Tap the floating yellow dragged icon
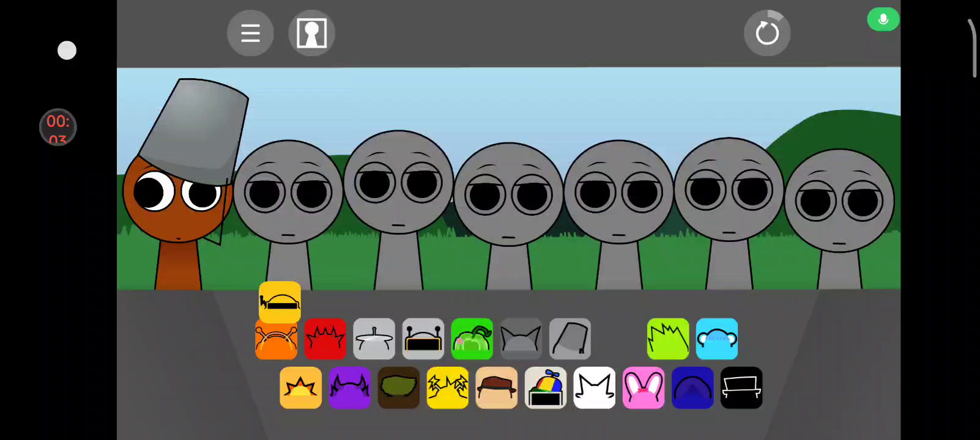 280,301
